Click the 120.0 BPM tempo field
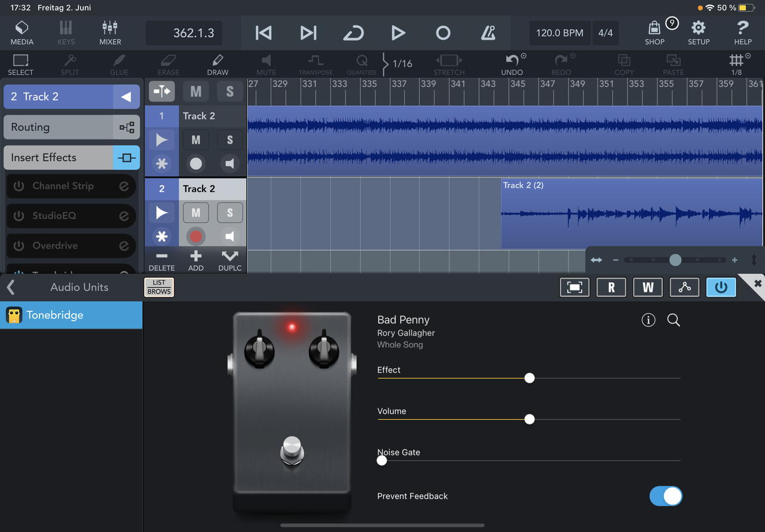 (x=560, y=33)
